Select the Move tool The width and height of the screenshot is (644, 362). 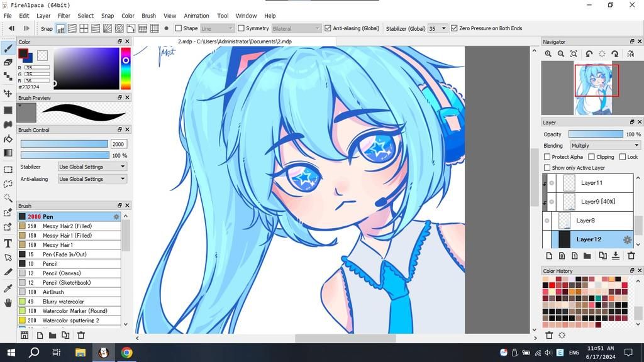pyautogui.click(x=8, y=93)
